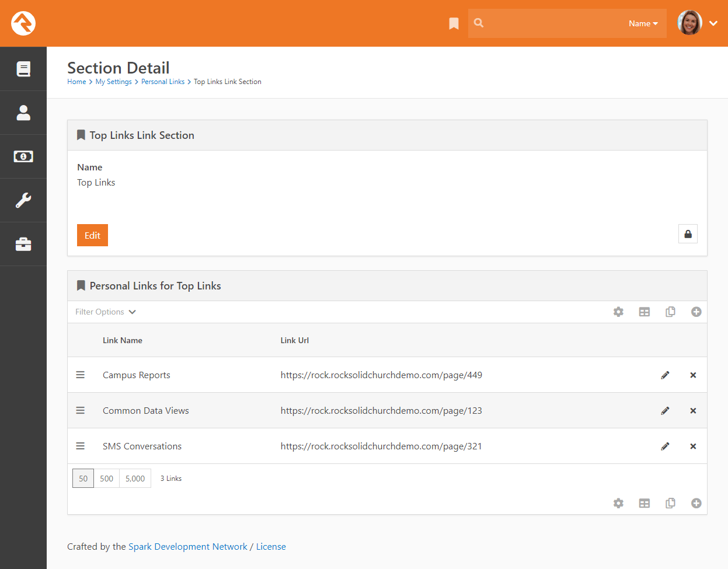Grab the reorder handle for SMS Conversations
Screen dimensions: 728x569
pos(81,446)
